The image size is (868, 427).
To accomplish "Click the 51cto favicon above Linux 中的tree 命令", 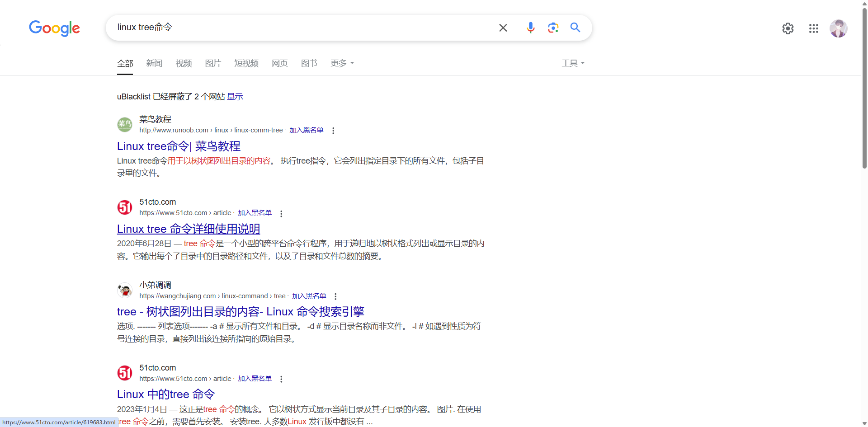I will (125, 373).
